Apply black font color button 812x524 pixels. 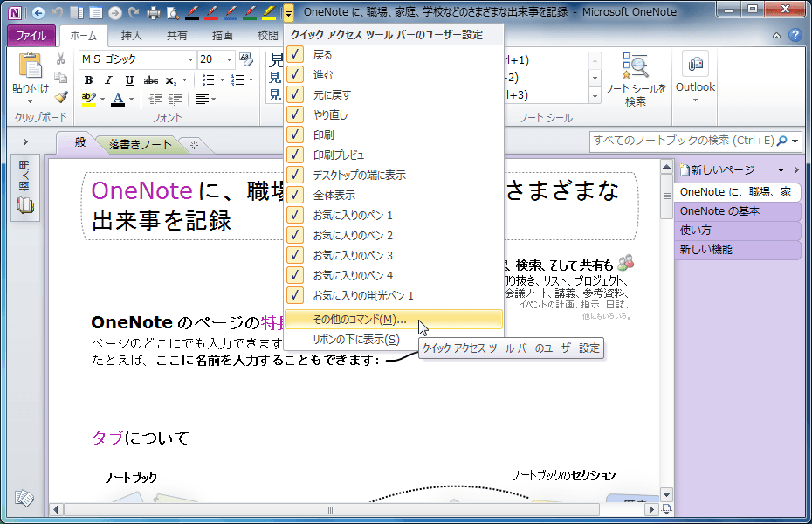click(119, 99)
